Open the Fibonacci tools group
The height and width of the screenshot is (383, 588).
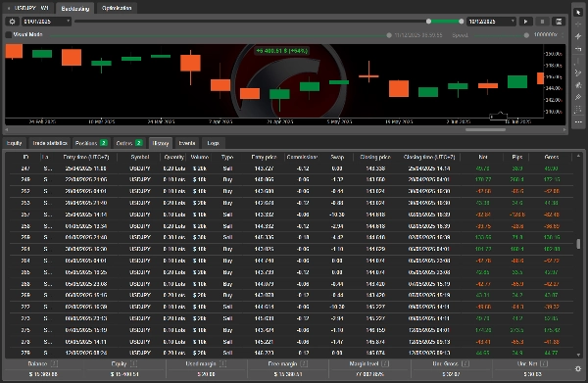pyautogui.click(x=578, y=110)
